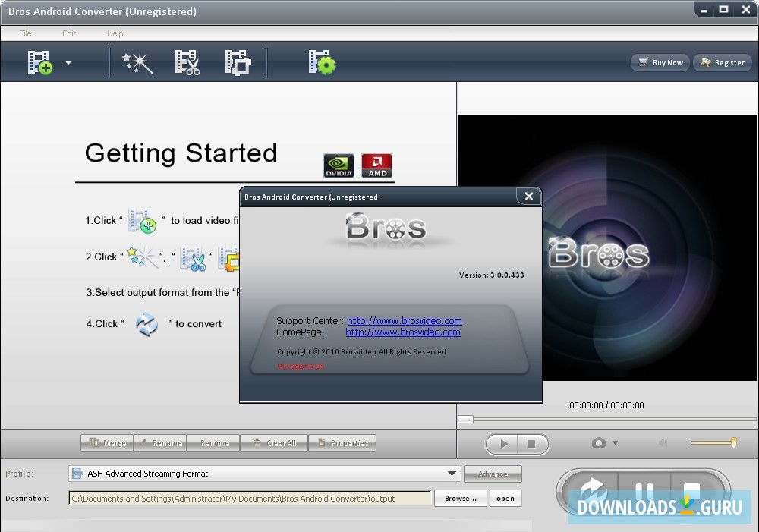
Task: Open the Crop video tool
Action: point(238,62)
